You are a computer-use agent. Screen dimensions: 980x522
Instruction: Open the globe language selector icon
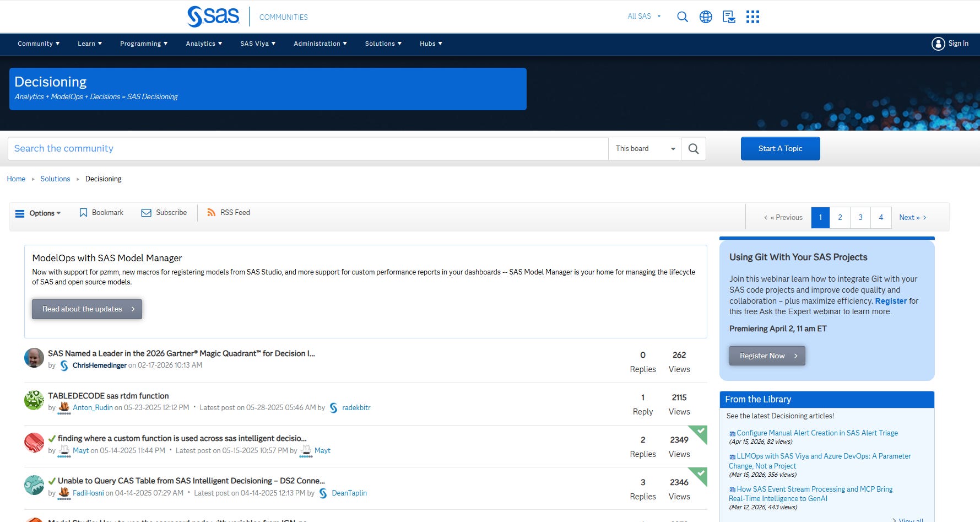pyautogui.click(x=706, y=17)
